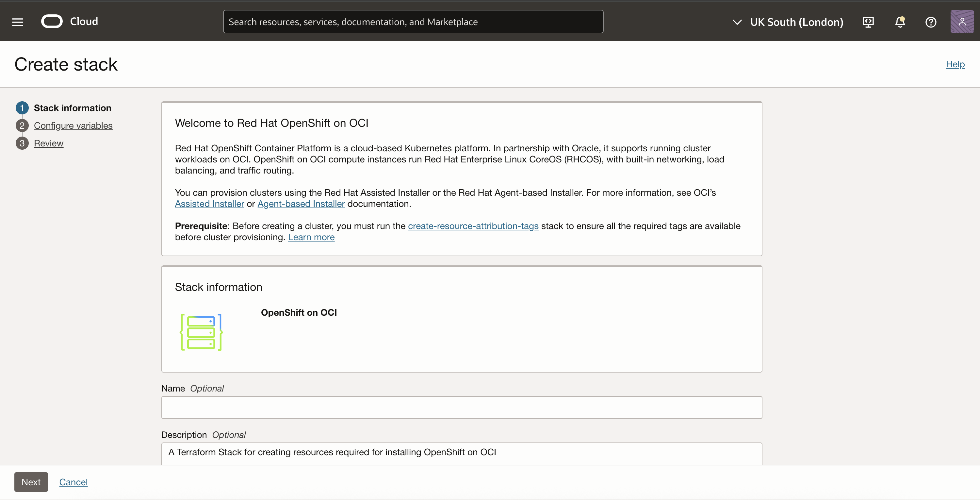Click the OpenShift on OCI stack icon
This screenshot has height=500, width=980.
click(201, 332)
